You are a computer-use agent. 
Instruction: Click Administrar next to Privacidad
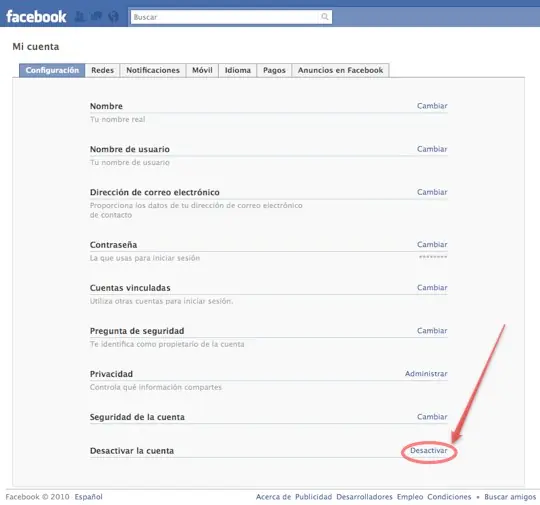point(426,373)
